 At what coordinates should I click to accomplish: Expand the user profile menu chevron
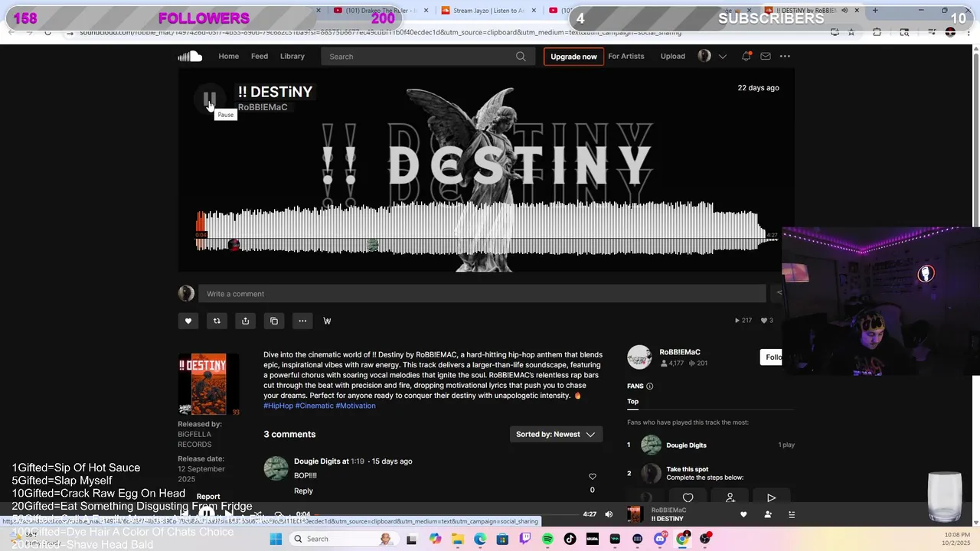(x=722, y=57)
